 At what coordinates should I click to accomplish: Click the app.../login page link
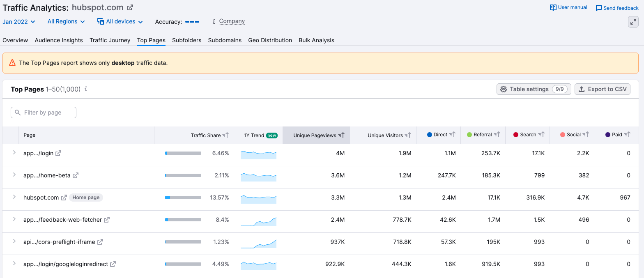38,153
